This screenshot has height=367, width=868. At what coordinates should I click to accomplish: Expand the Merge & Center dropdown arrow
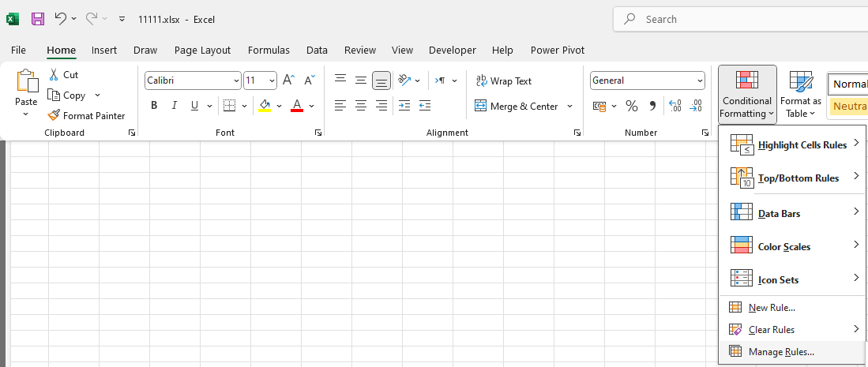569,106
